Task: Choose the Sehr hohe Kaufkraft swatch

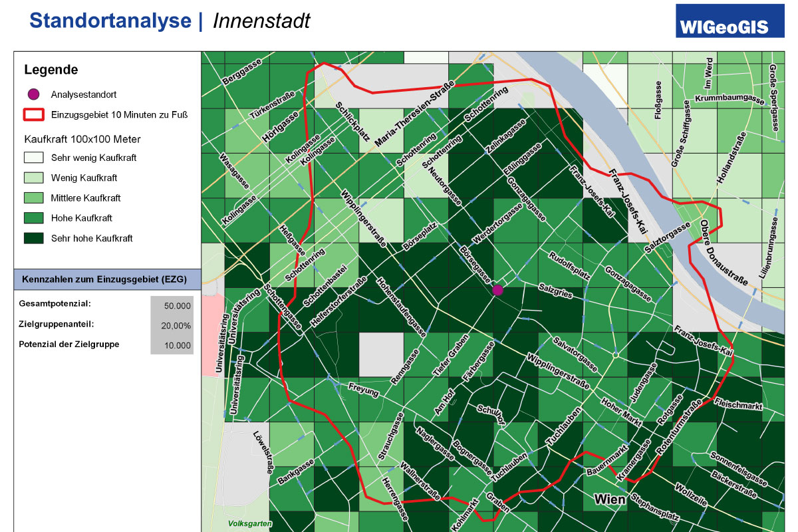Action: [34, 238]
